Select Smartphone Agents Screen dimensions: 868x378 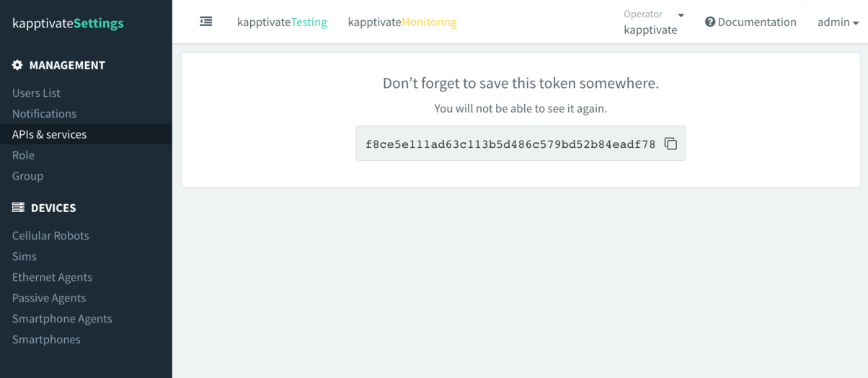[x=62, y=319]
